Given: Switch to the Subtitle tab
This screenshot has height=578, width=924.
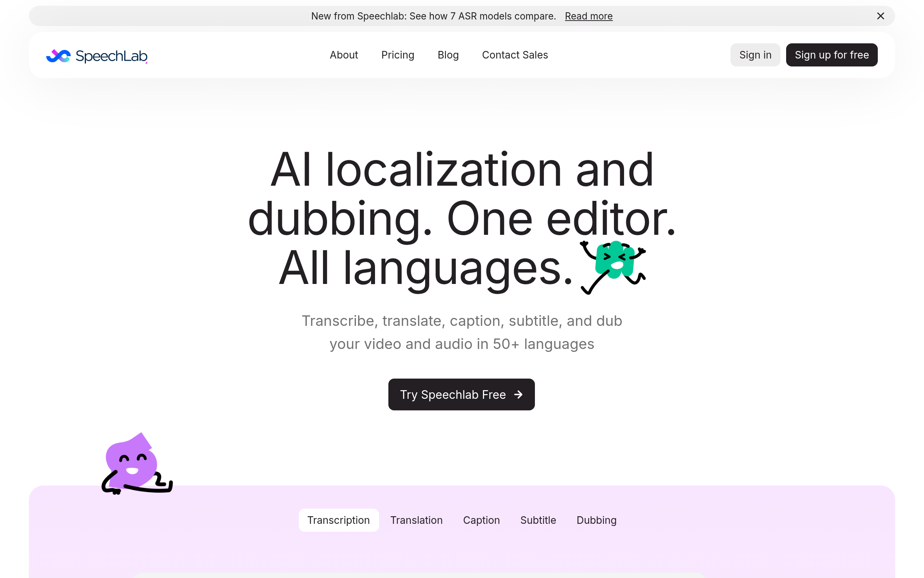Looking at the screenshot, I should coord(538,520).
